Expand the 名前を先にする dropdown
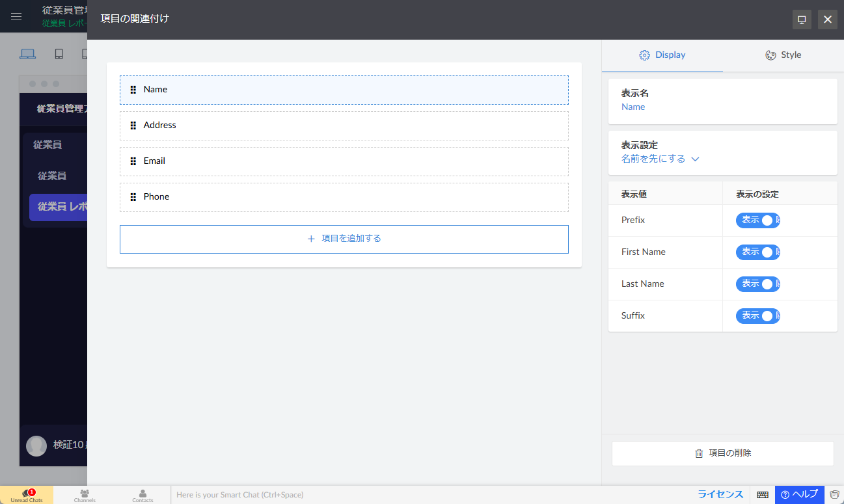Viewport: 844px width, 504px height. tap(660, 159)
